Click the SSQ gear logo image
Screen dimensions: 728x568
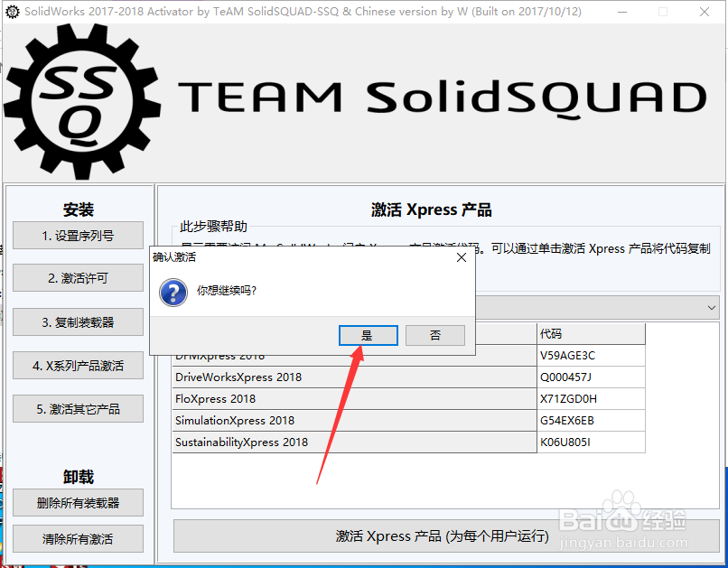[x=82, y=102]
